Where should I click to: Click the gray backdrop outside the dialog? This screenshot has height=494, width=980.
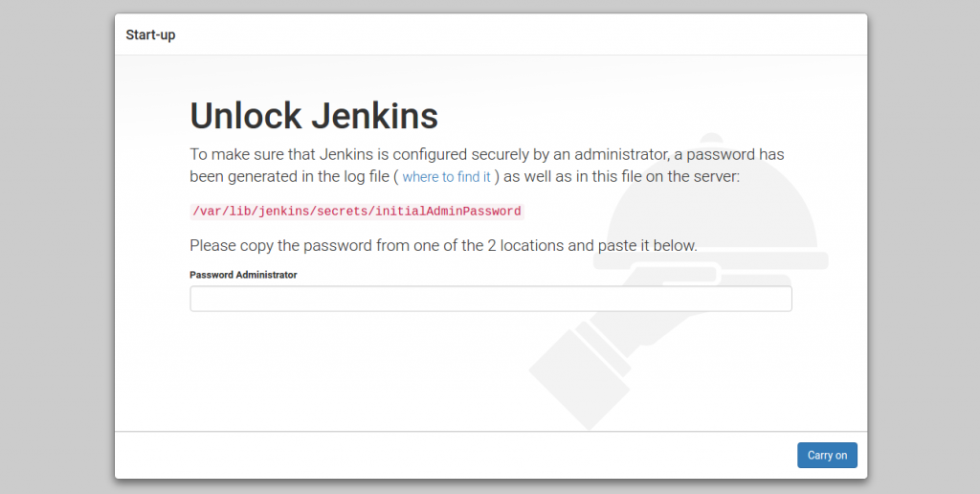tap(56, 250)
